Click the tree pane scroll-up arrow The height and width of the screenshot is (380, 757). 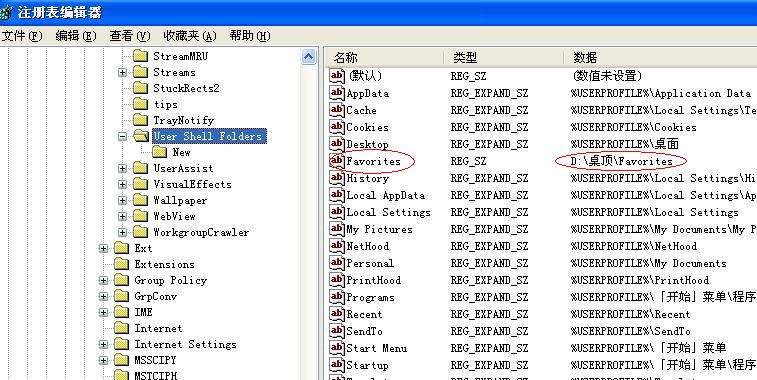pos(308,56)
